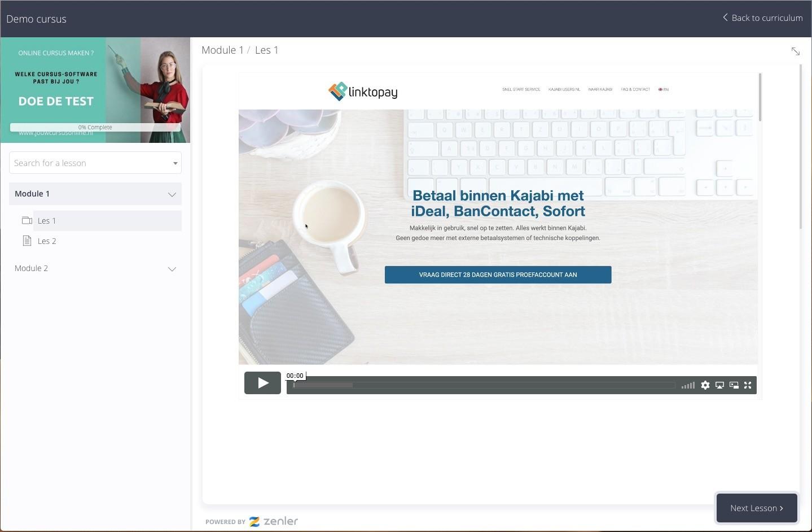
Task: Open video settings gear
Action: [705, 385]
